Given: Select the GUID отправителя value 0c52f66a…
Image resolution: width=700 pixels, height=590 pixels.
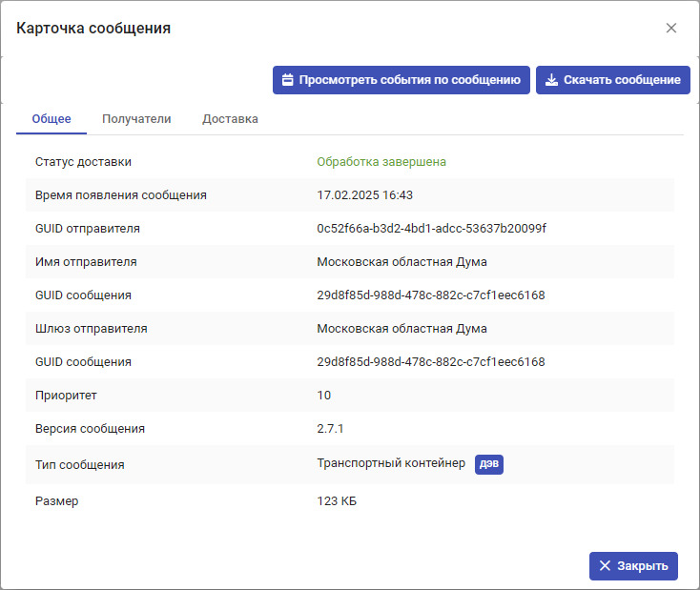Looking at the screenshot, I should [x=431, y=229].
